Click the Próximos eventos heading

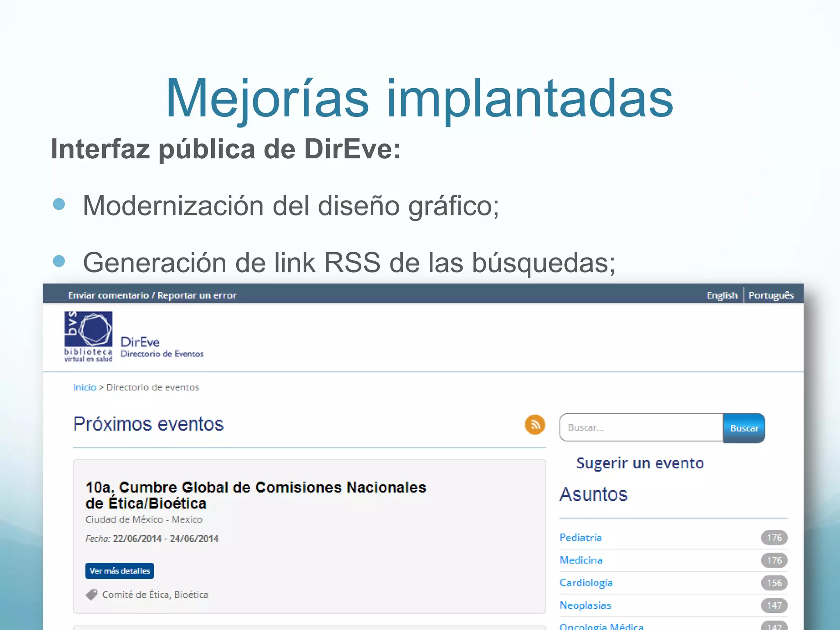pyautogui.click(x=148, y=424)
